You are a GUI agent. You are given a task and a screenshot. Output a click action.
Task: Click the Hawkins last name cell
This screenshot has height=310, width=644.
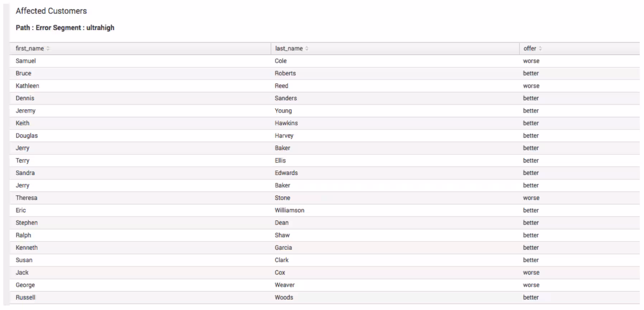pyautogui.click(x=286, y=123)
